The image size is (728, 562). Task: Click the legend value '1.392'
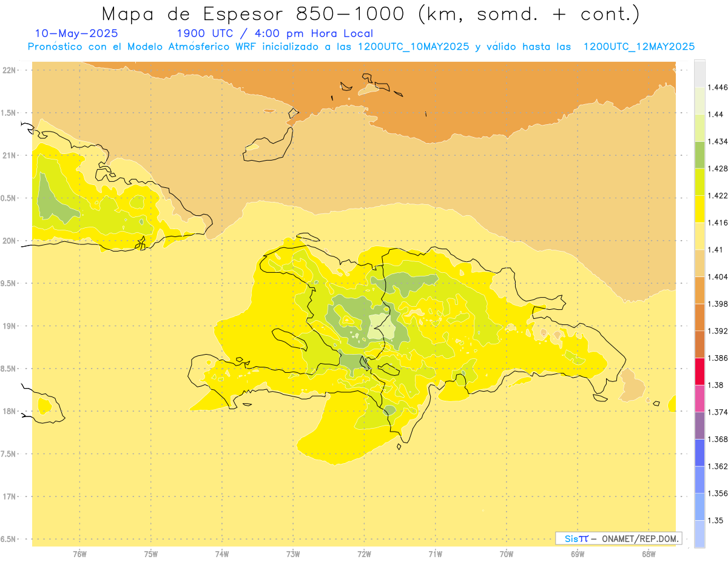coord(719,331)
